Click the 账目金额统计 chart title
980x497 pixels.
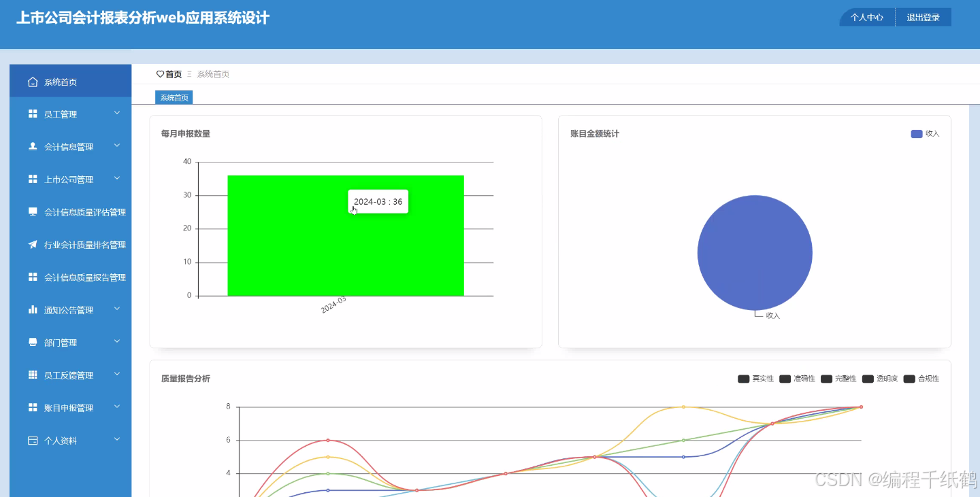pyautogui.click(x=595, y=134)
